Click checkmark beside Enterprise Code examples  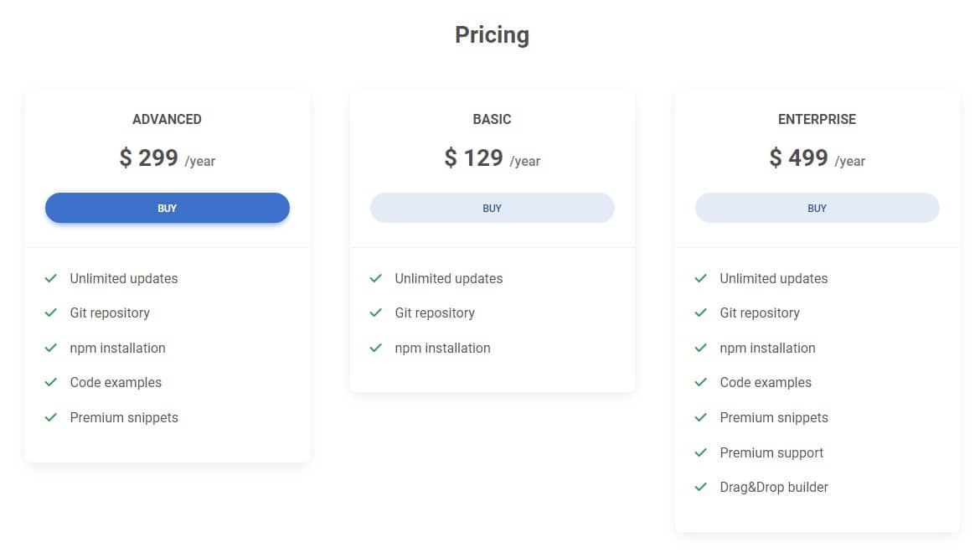[x=701, y=382]
